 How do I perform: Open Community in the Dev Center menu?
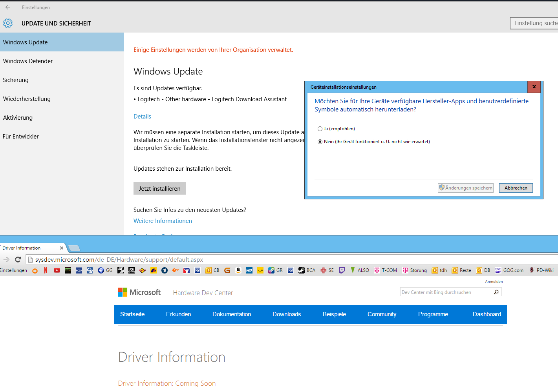[x=382, y=314]
